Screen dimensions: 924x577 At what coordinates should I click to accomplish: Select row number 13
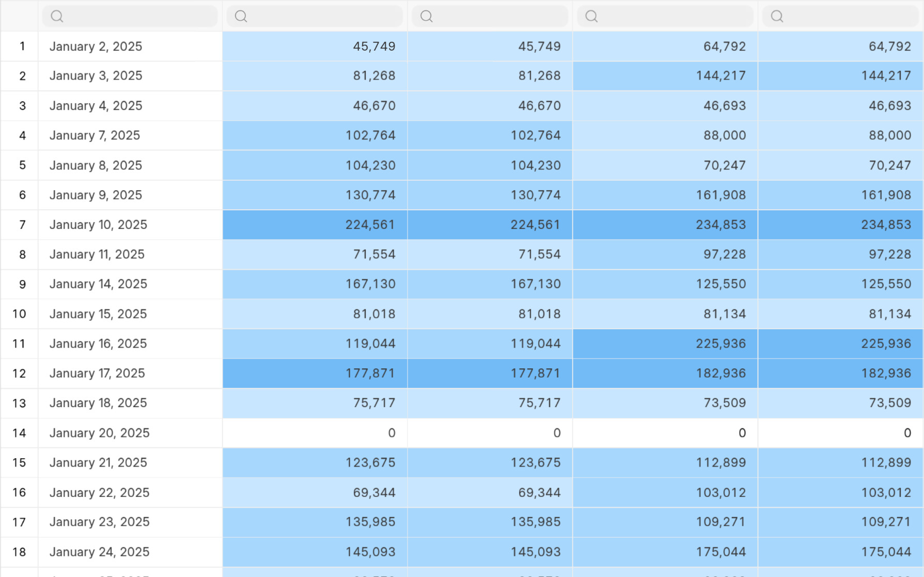20,403
